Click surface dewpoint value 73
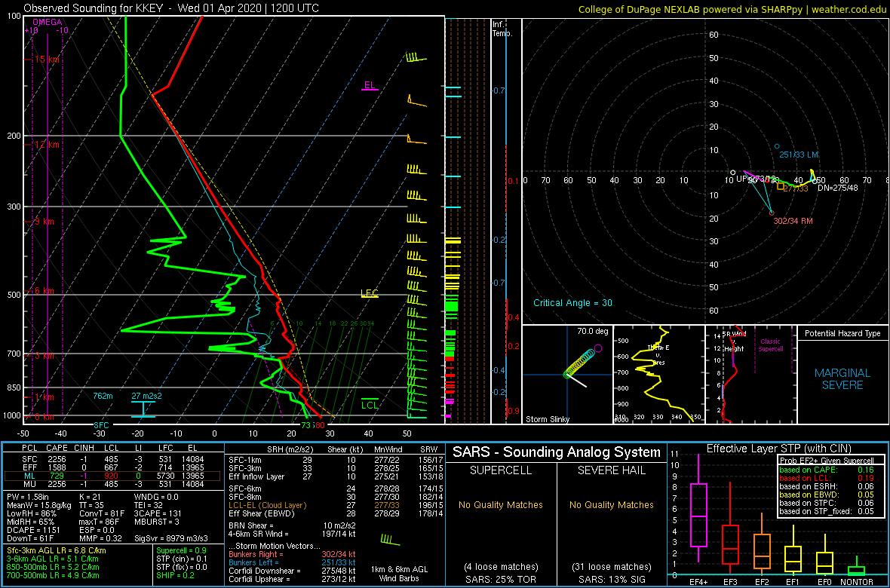This screenshot has height=588, width=890. [306, 425]
